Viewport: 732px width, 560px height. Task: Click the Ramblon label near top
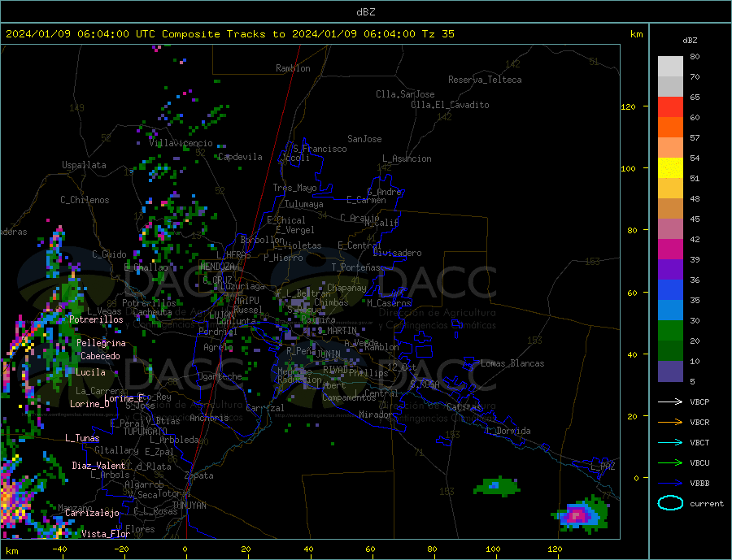[293, 68]
